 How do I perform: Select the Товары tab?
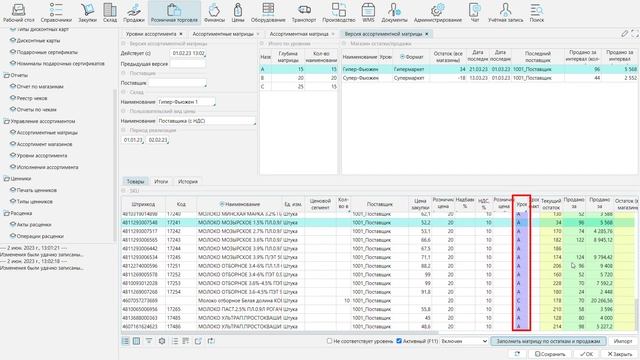pos(136,182)
